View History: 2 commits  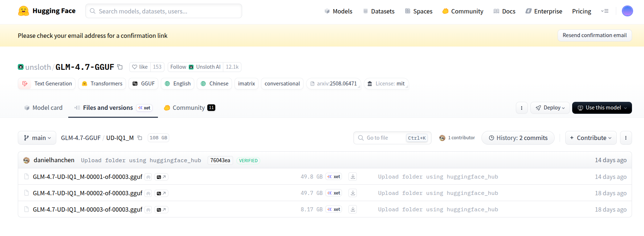tap(518, 138)
